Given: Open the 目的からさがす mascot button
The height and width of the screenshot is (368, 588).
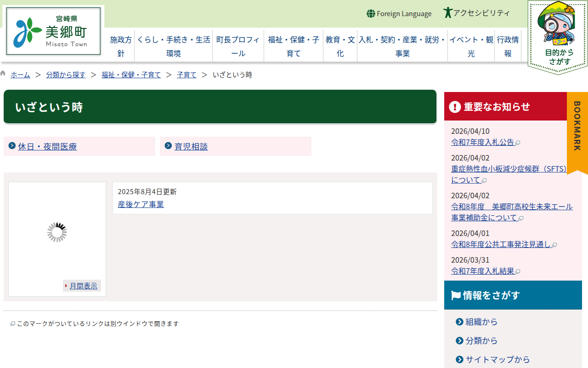Looking at the screenshot, I should [558, 37].
